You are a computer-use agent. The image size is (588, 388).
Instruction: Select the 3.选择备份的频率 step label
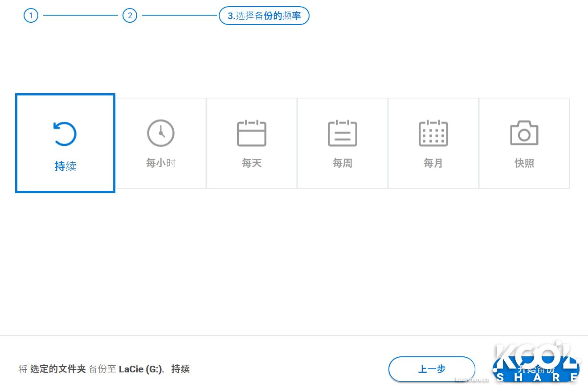coord(264,16)
